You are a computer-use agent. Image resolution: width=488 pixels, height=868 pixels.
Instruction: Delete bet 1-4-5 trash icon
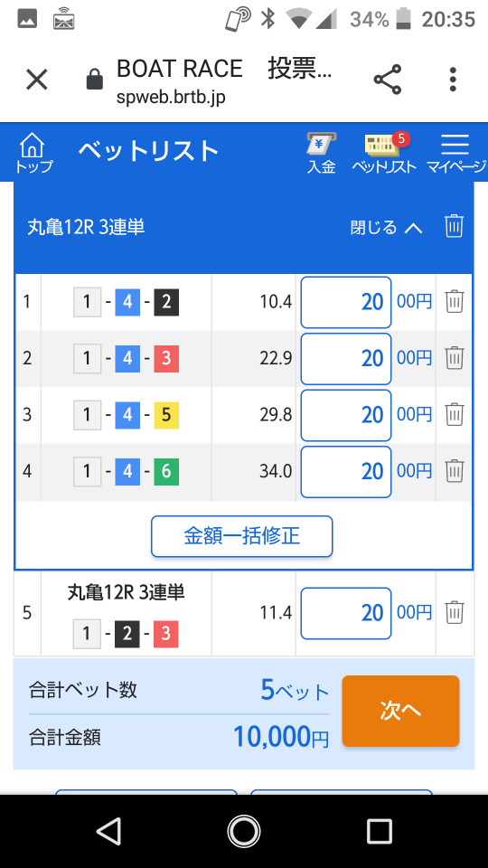pyautogui.click(x=455, y=415)
